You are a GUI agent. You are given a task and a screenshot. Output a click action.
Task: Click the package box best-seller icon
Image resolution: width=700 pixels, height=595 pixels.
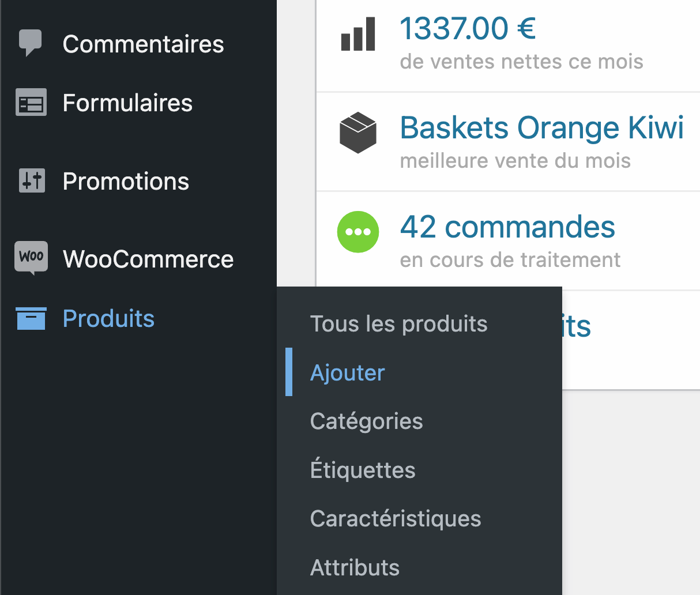[x=358, y=133]
